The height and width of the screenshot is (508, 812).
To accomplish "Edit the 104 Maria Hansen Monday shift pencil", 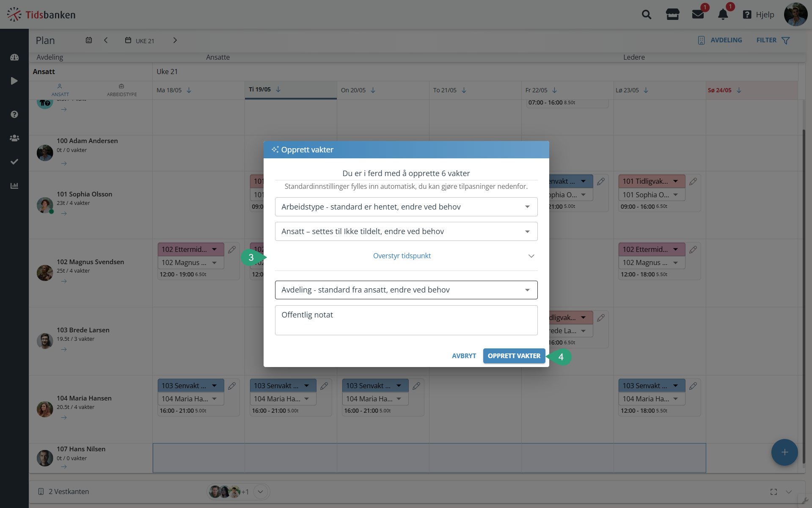I will 232,386.
